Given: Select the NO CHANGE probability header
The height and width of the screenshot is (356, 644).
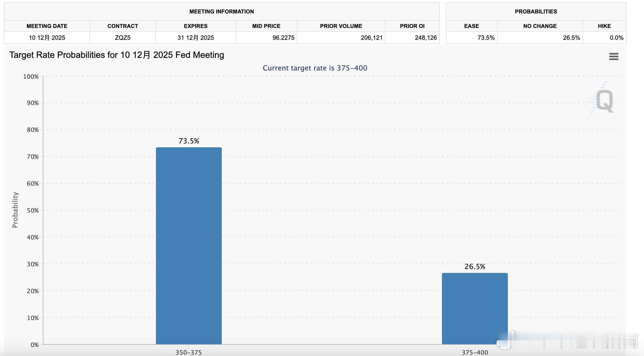Looking at the screenshot, I should (540, 26).
